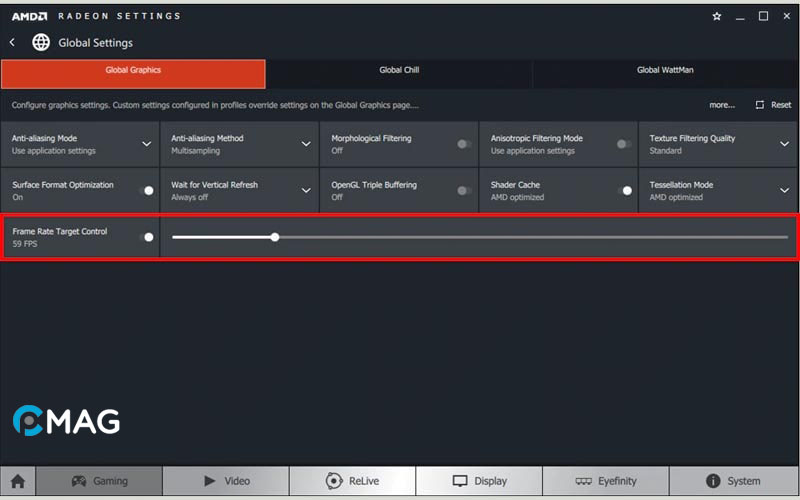The width and height of the screenshot is (800, 500).
Task: Close the Radeon Settings window
Action: [787, 16]
